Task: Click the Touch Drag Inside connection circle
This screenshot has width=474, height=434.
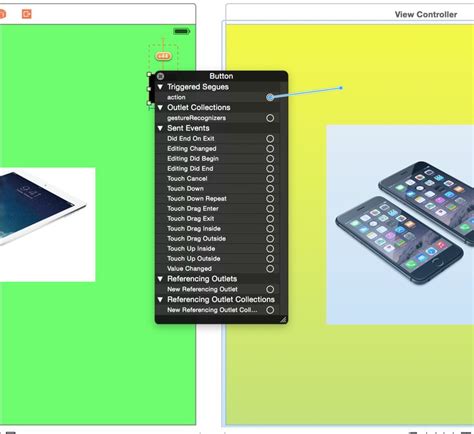Action: 270,229
